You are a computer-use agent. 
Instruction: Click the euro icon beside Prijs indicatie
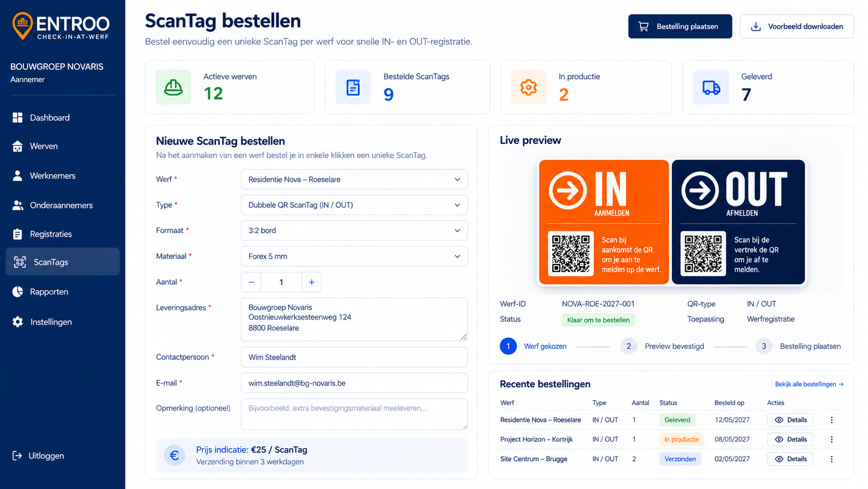click(174, 456)
